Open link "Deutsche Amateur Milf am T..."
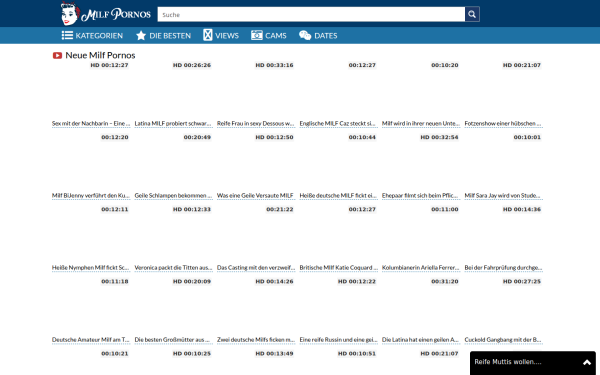Screen dimensions: 600x375 91,340
